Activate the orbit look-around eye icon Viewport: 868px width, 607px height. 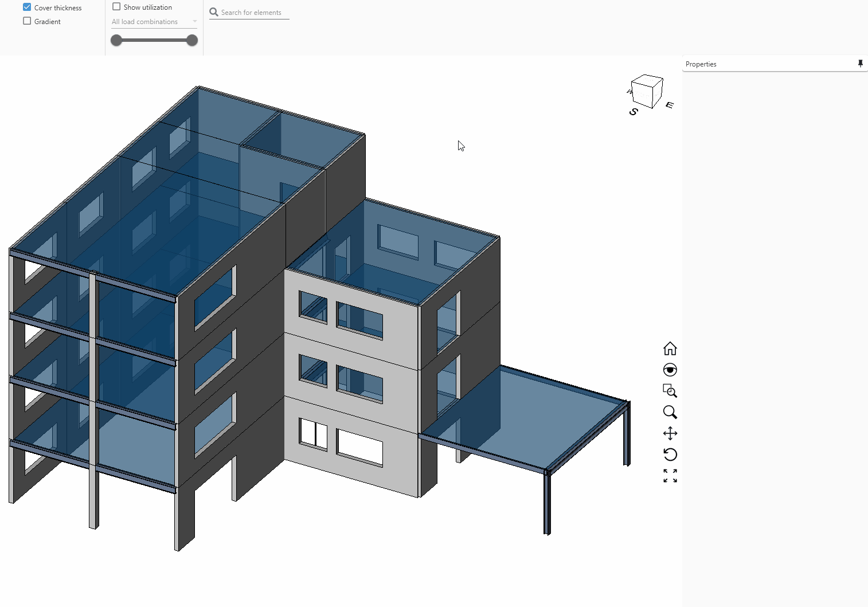(x=670, y=370)
